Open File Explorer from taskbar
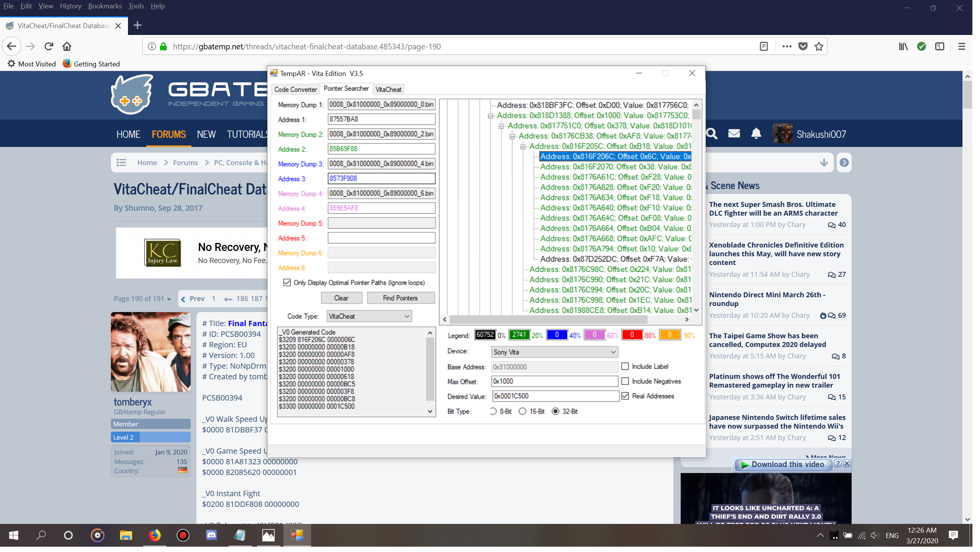Viewport: 980px width, 552px height. pyautogui.click(x=126, y=536)
